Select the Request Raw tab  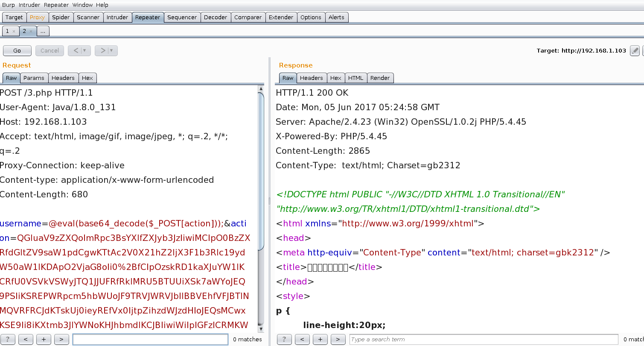pos(12,78)
